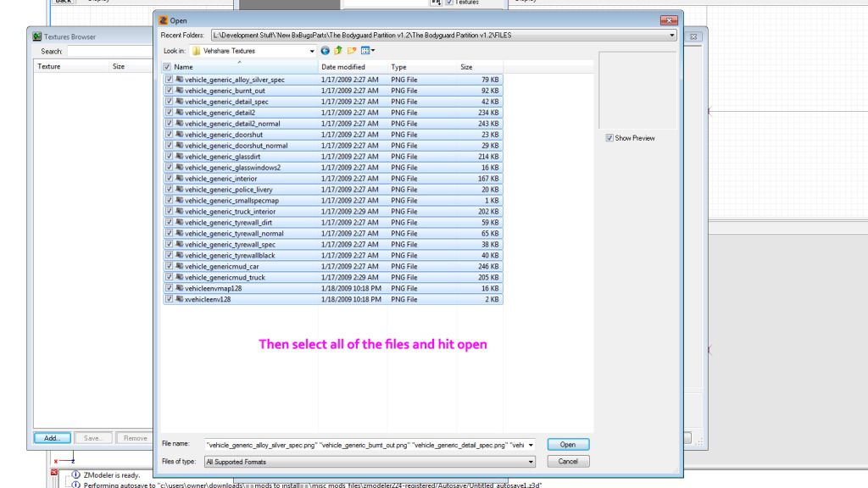This screenshot has height=488, width=868.
Task: Uncheck the vehicle_generic_police_livery checkbox
Action: [169, 189]
